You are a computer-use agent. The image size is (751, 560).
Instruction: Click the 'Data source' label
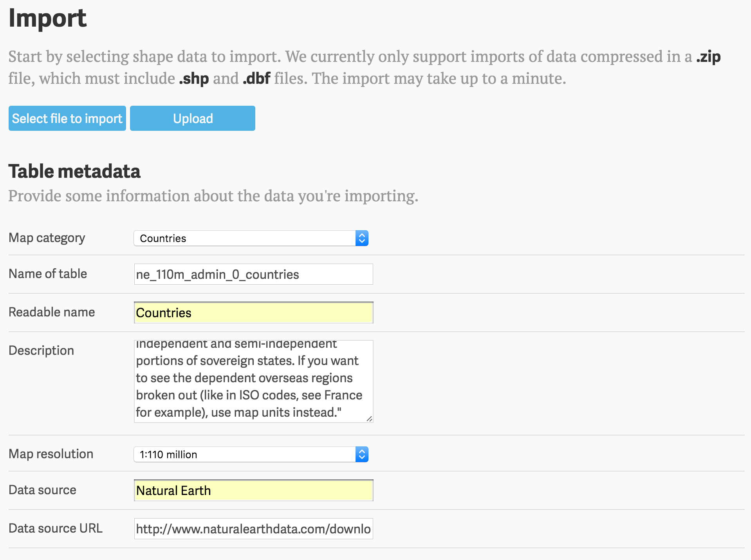(x=42, y=490)
